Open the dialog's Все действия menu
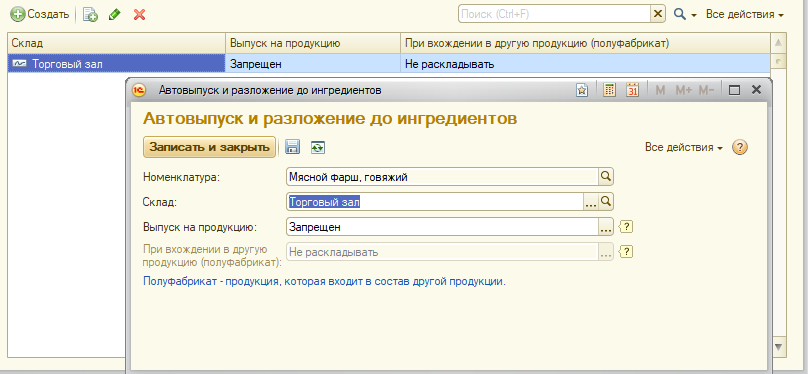Viewport: 808px width, 374px height. [x=684, y=148]
